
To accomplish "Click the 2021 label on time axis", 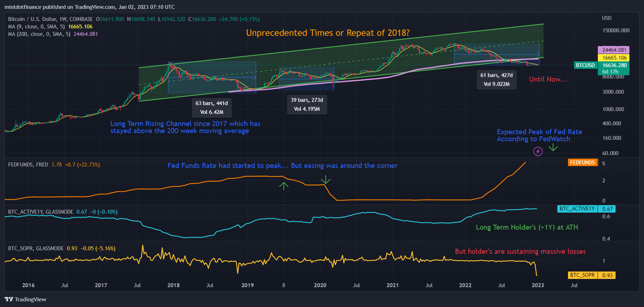I will [x=393, y=285].
